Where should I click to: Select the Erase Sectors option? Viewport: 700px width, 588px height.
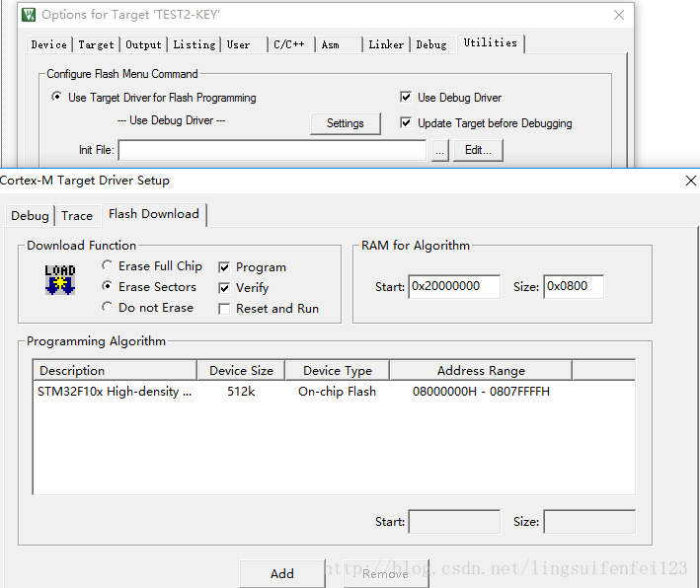[x=149, y=287]
